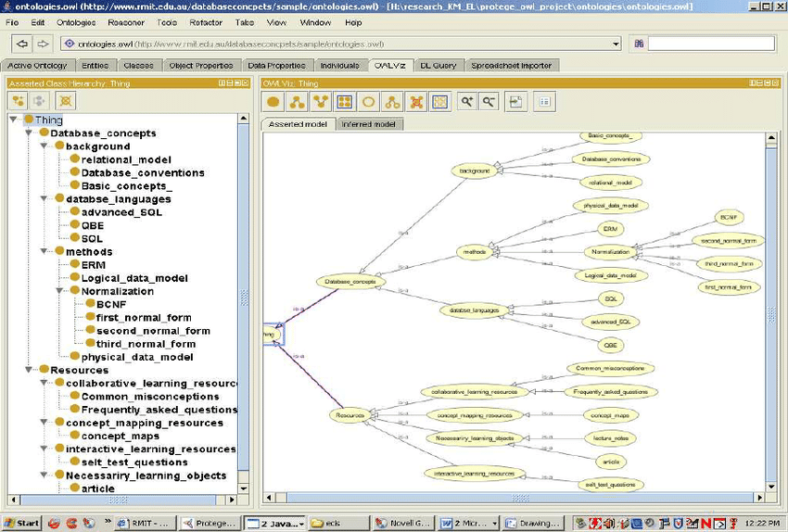
Task: Click the Thing node in the graph
Action: 273,334
